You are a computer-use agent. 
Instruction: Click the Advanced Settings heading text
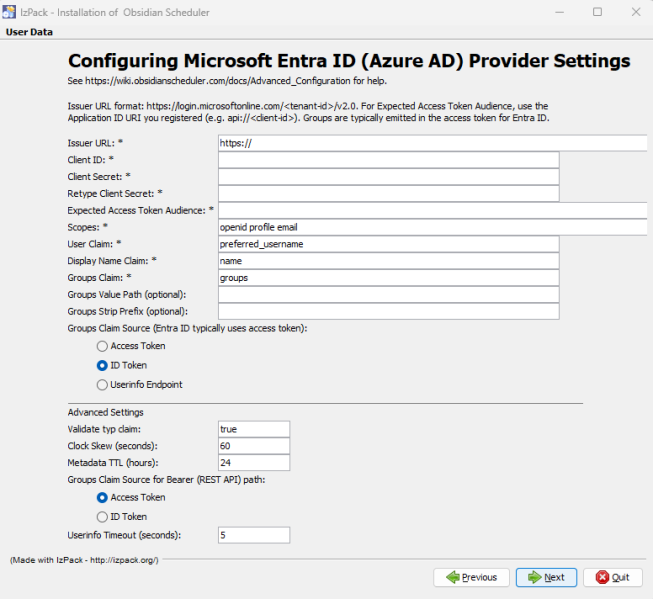tap(105, 412)
